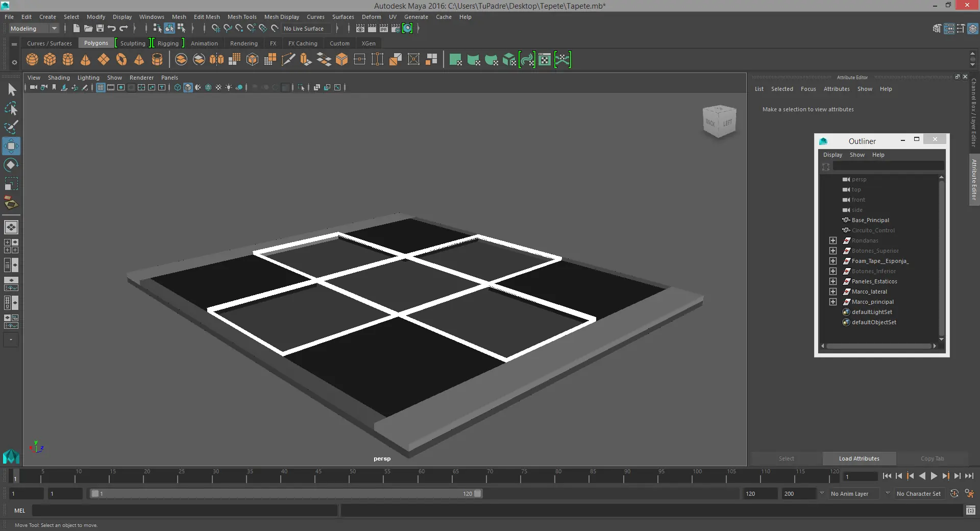Create a polygon pipe from the shelf
This screenshot has height=531, width=980.
157,60
